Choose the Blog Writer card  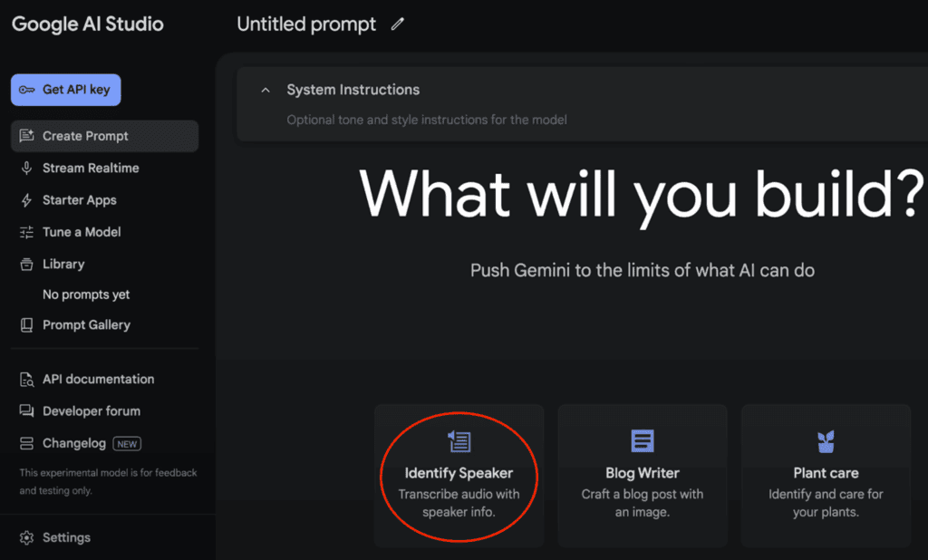click(x=643, y=476)
